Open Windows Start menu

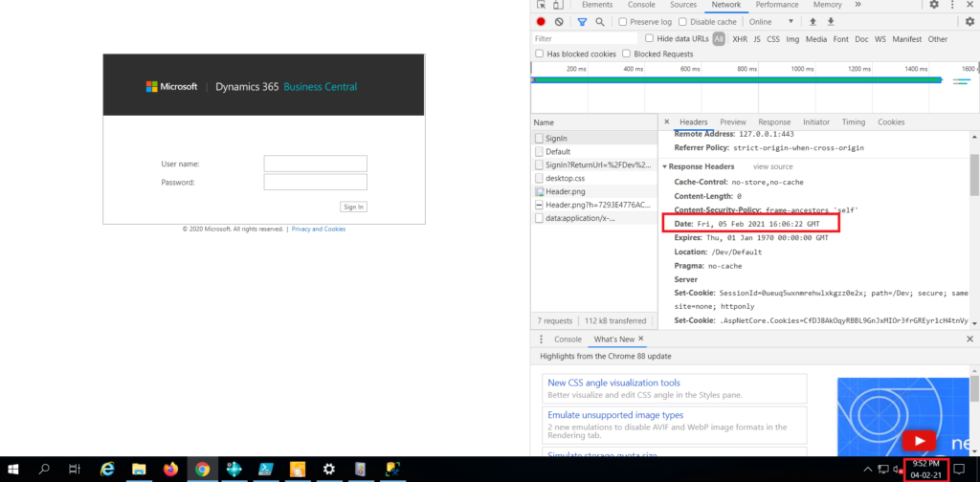13,469
